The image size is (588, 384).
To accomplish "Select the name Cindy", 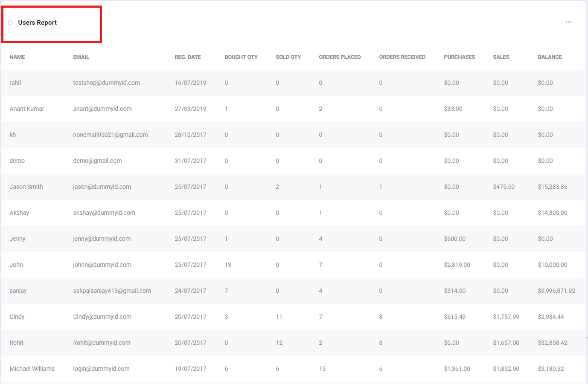I will pyautogui.click(x=17, y=317).
